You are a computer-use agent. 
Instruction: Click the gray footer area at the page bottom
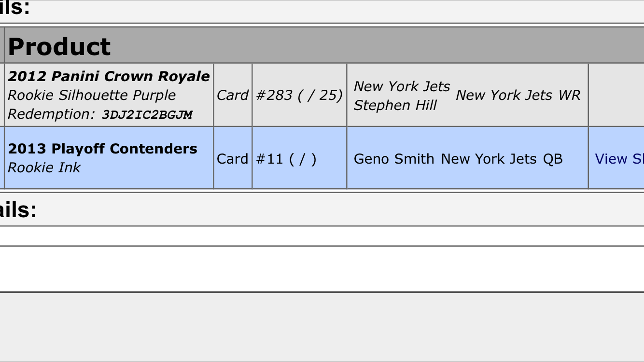tap(322, 328)
